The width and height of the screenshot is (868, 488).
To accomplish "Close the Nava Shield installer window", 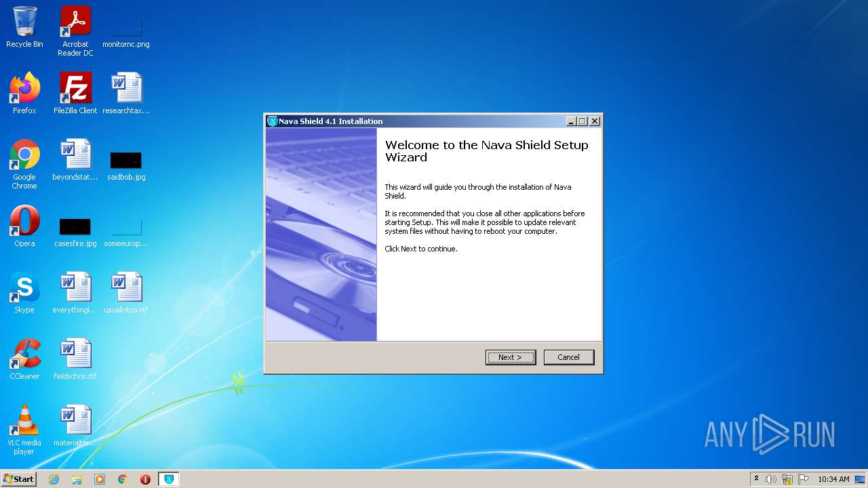I will pyautogui.click(x=595, y=121).
